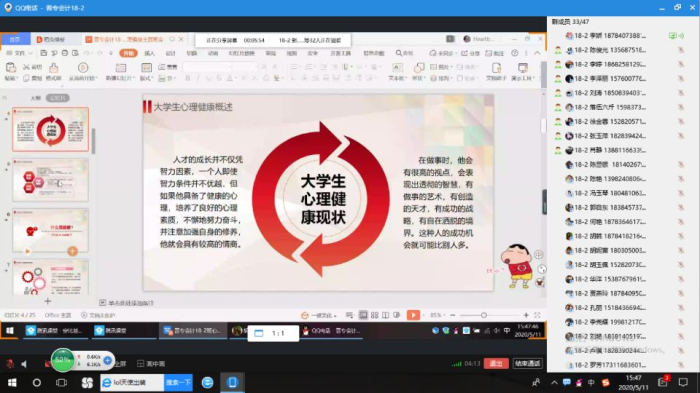700x393 pixels.
Task: Click the zoom in plus icon
Action: point(526,315)
